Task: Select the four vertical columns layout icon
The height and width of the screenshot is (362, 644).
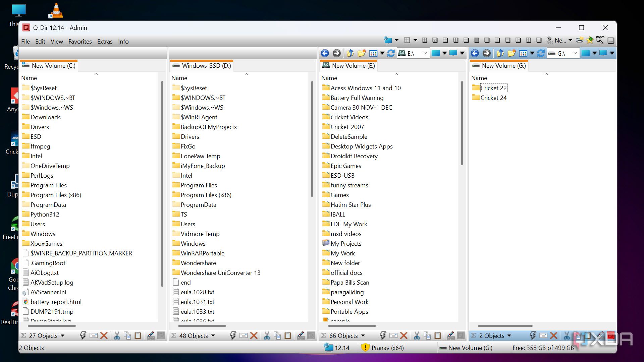Action: (x=476, y=40)
